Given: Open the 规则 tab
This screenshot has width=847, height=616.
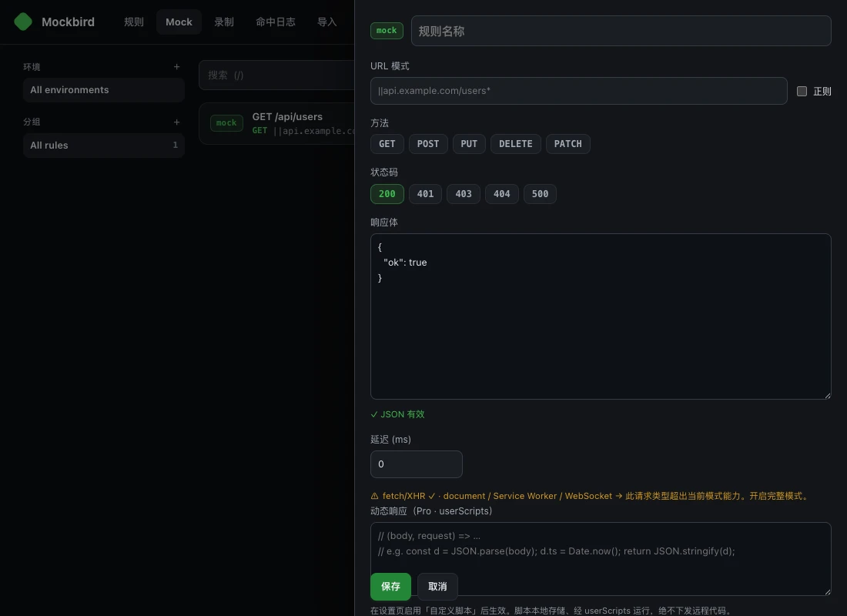Looking at the screenshot, I should tap(134, 22).
